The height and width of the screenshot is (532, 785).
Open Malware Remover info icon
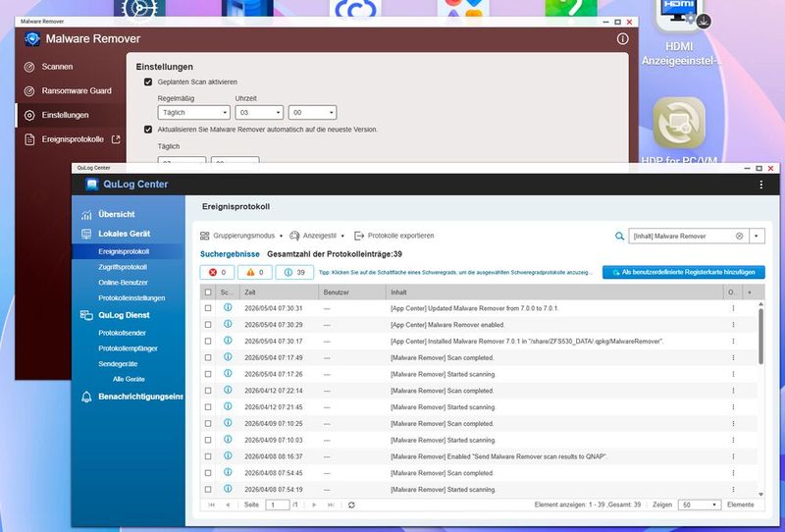point(622,38)
